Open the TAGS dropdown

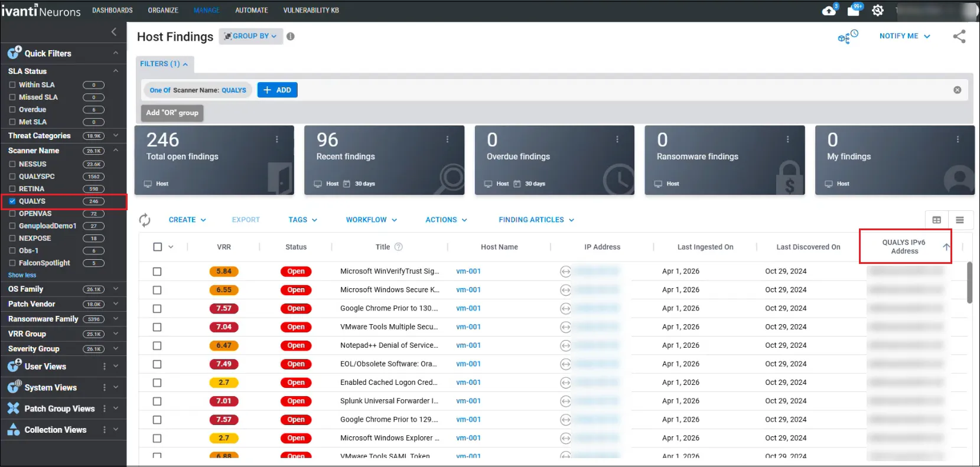point(303,220)
